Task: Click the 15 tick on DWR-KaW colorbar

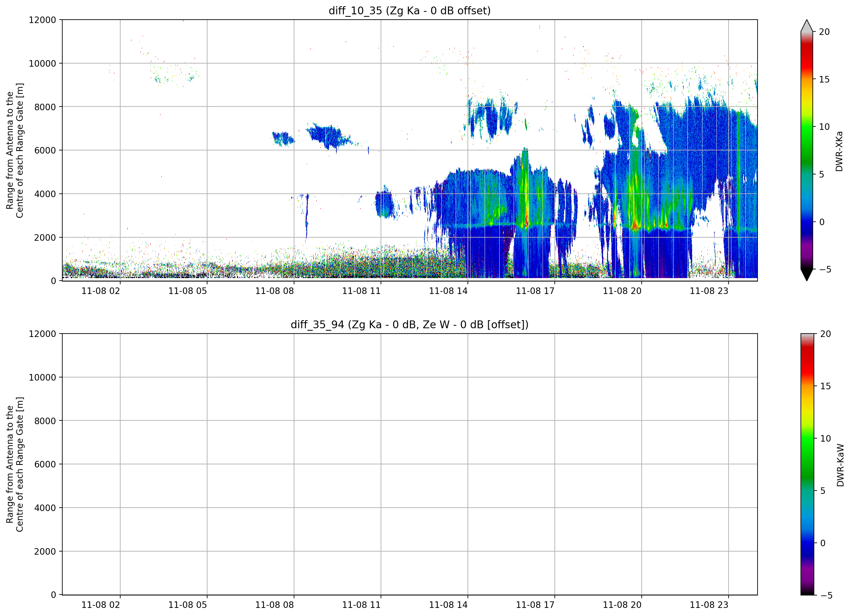Action: (x=825, y=386)
